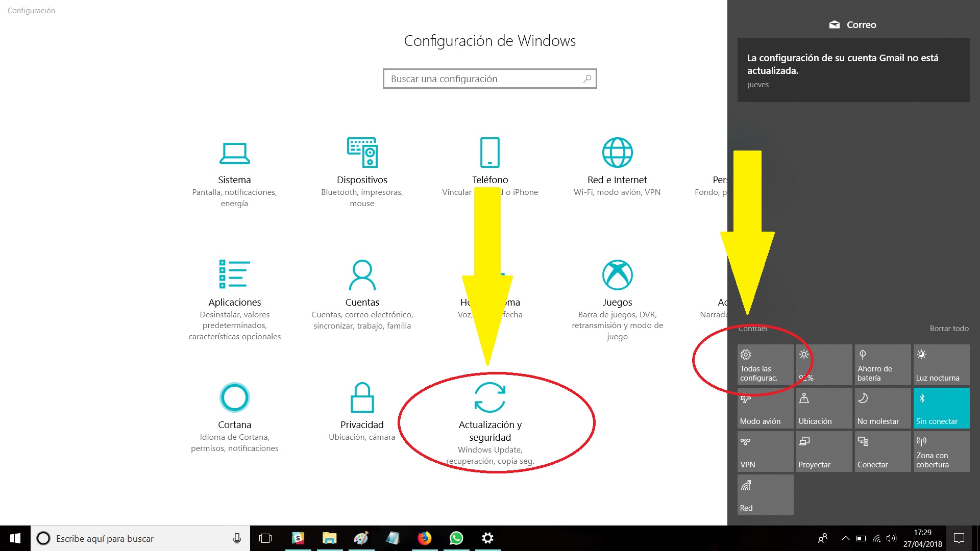Open WhatsApp from taskbar
This screenshot has width=980, height=551.
(x=456, y=538)
